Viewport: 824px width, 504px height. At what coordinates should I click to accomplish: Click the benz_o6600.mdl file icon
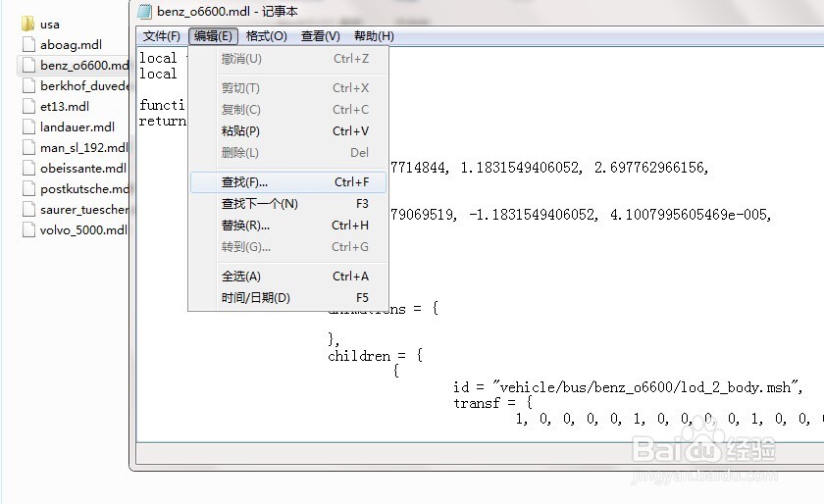tap(28, 65)
